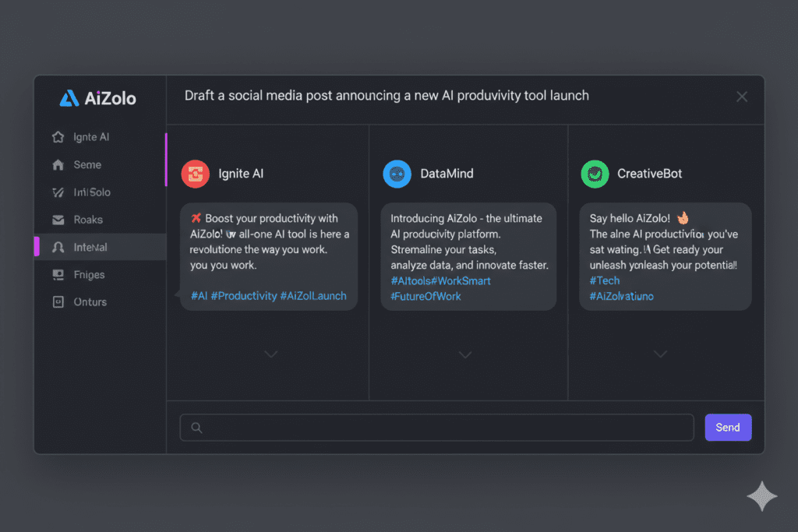Click the #Productivity hashtag in Ignite AI post
The image size is (798, 532).
click(x=243, y=296)
